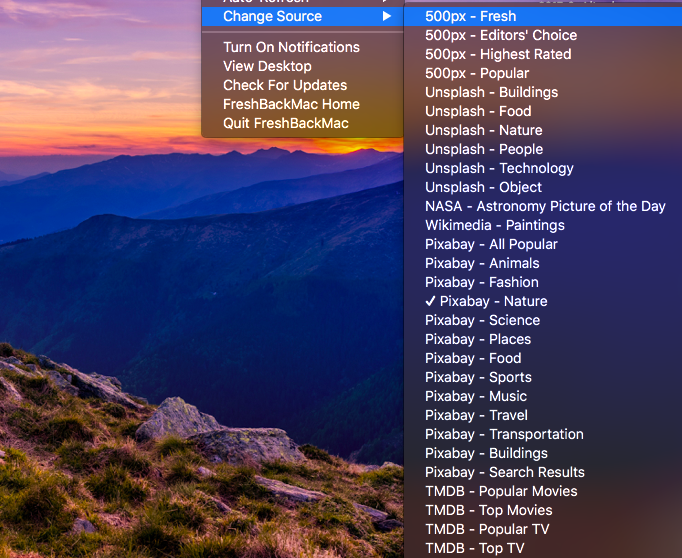This screenshot has width=682, height=558.
Task: Open the Change Source menu item
Action: [272, 16]
